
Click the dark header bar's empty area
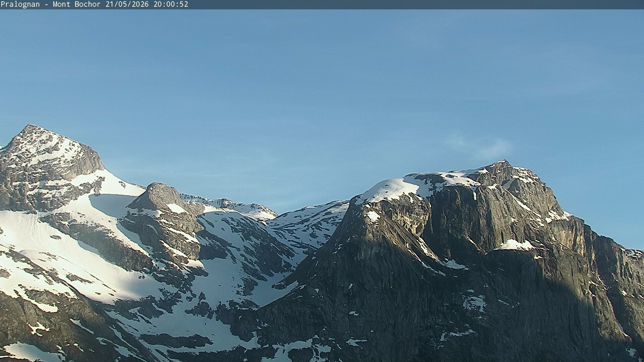pyautogui.click(x=416, y=4)
